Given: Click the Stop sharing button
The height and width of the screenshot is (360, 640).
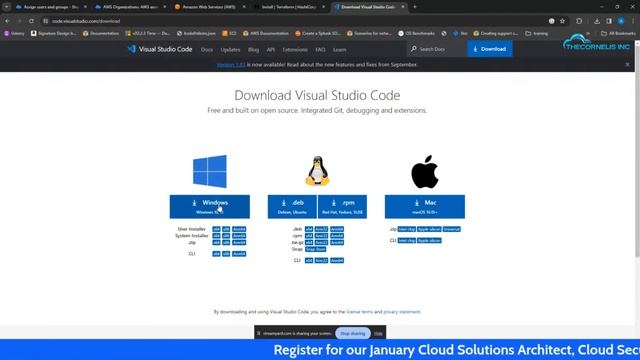Looking at the screenshot, I should [353, 333].
